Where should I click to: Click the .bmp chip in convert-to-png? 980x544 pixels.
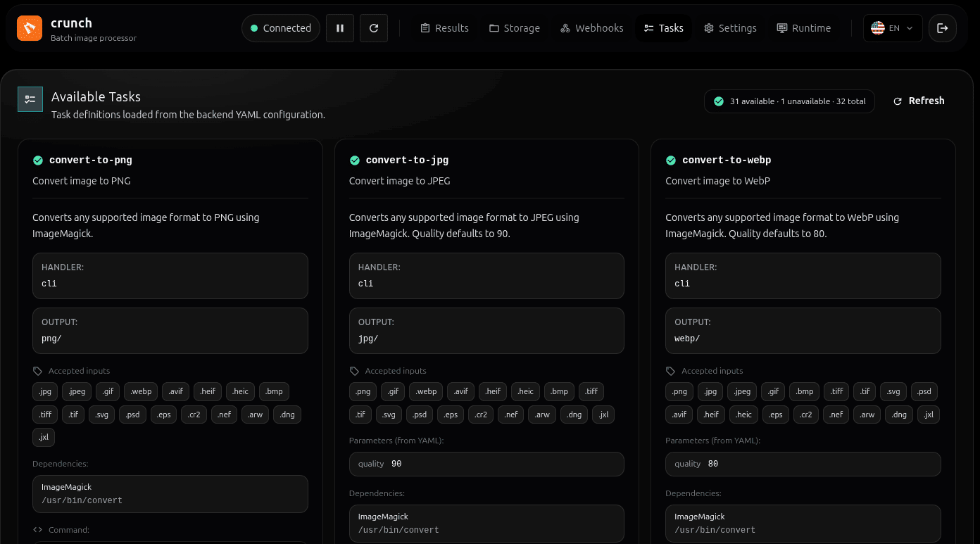(x=274, y=392)
